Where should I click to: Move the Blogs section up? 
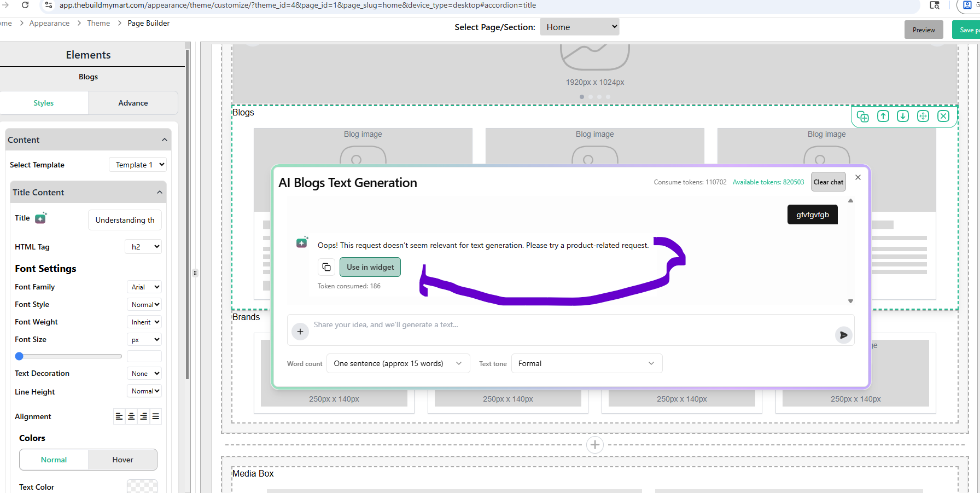883,116
